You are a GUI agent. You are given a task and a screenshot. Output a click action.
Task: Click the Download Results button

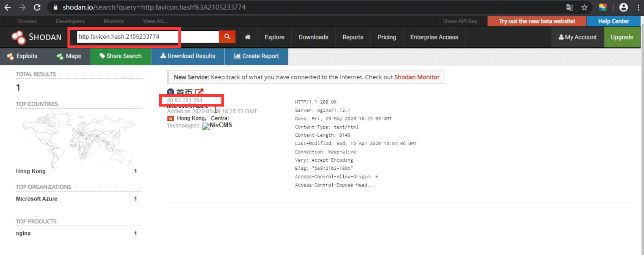(x=188, y=56)
